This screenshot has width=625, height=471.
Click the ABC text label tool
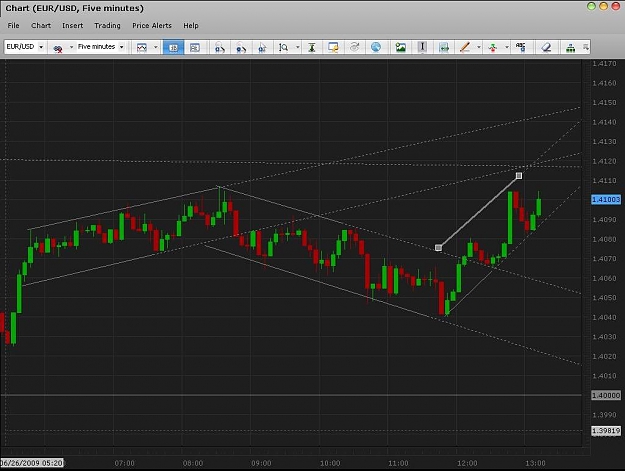(521, 47)
